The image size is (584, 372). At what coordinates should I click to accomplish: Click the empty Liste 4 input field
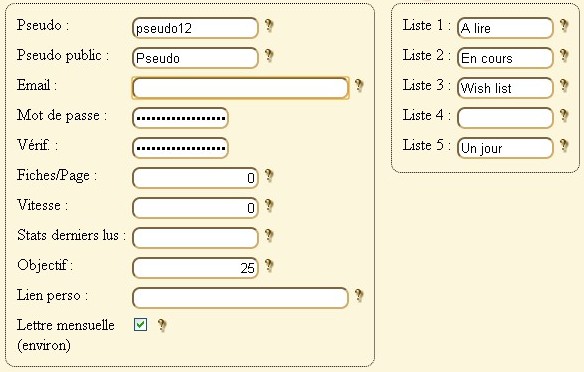tap(505, 118)
